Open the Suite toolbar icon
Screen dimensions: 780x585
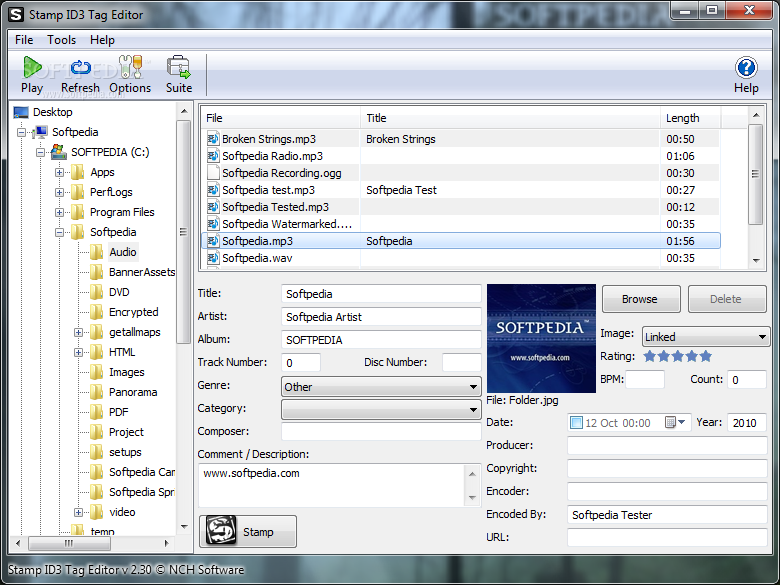tap(179, 67)
